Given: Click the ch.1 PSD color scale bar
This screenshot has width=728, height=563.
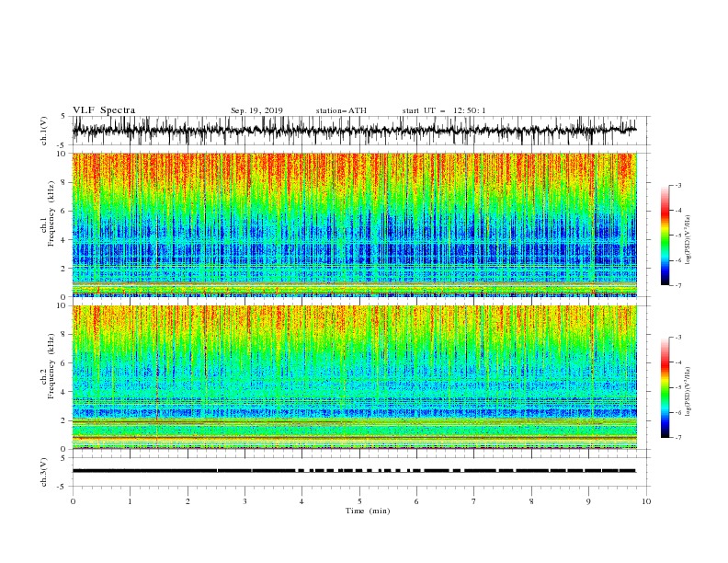Looking at the screenshot, I should tap(665, 236).
